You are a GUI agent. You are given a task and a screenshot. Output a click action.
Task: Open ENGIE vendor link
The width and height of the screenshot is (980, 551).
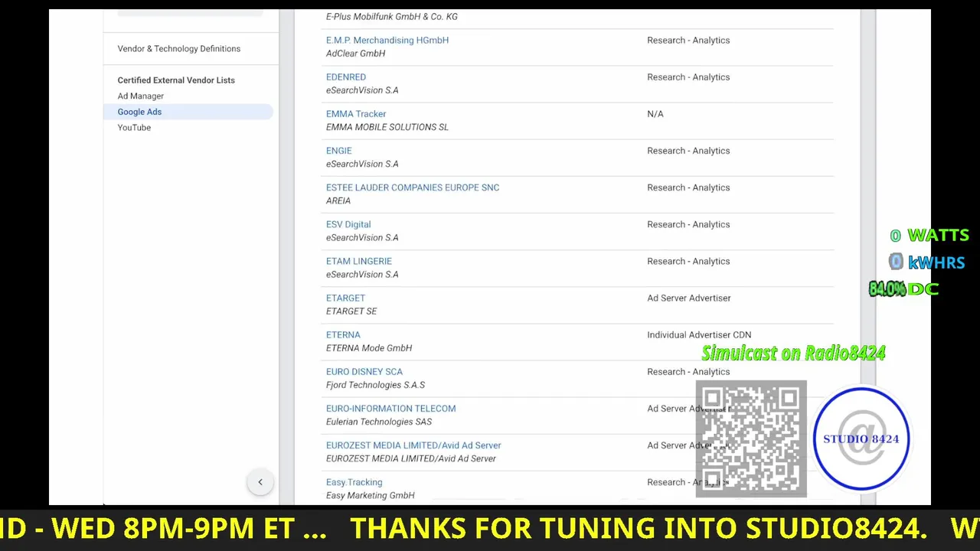point(339,151)
